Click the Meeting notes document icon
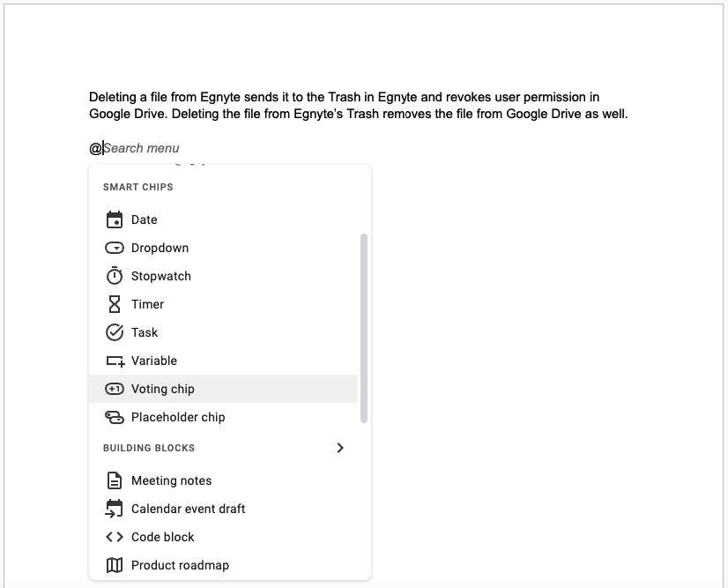728x588 pixels. [x=115, y=480]
